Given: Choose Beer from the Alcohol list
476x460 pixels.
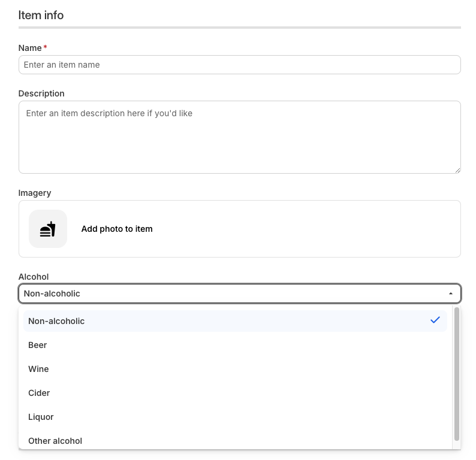Looking at the screenshot, I should (235, 345).
